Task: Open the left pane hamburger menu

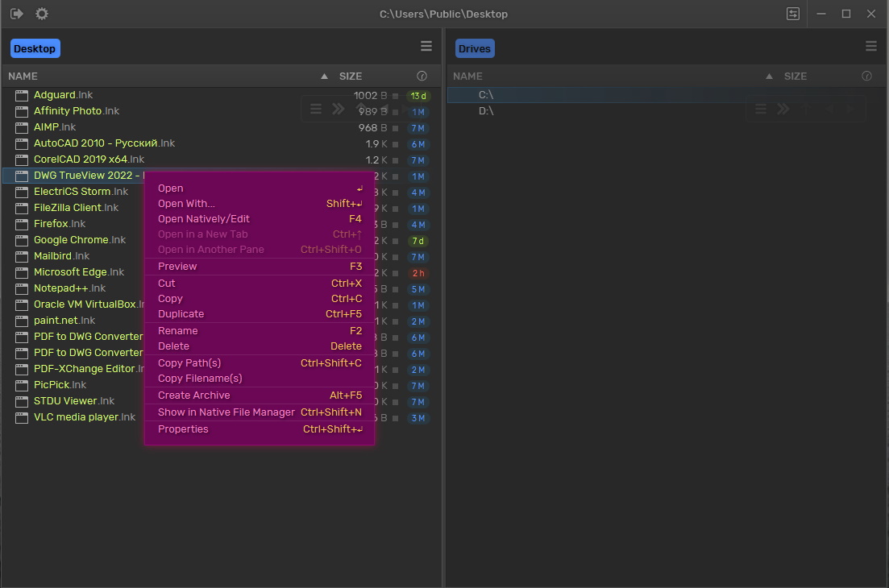Action: click(426, 47)
